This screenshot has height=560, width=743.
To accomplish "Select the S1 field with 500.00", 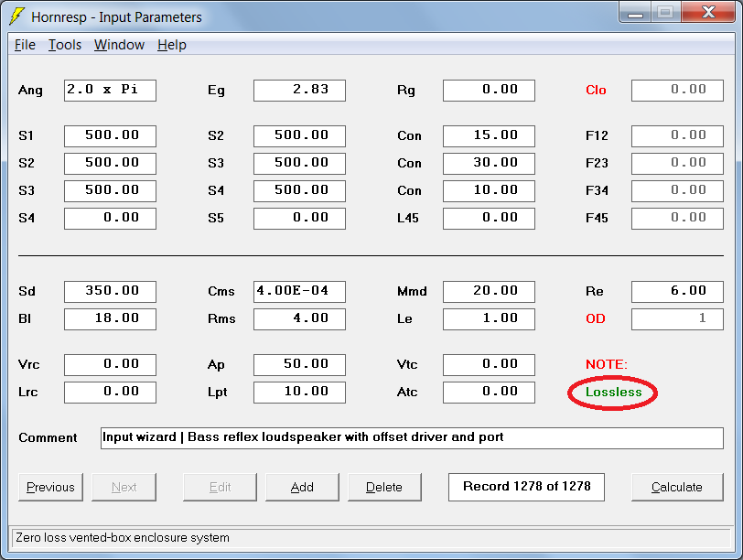I will pyautogui.click(x=110, y=136).
